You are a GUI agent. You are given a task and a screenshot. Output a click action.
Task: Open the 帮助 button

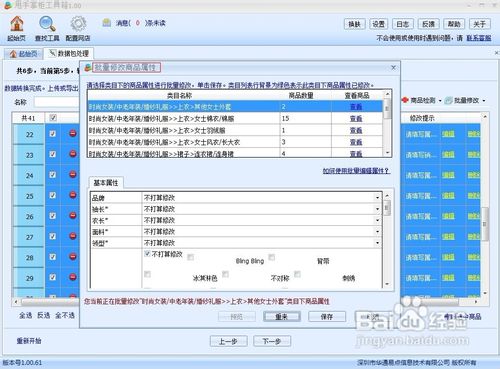pos(454,24)
